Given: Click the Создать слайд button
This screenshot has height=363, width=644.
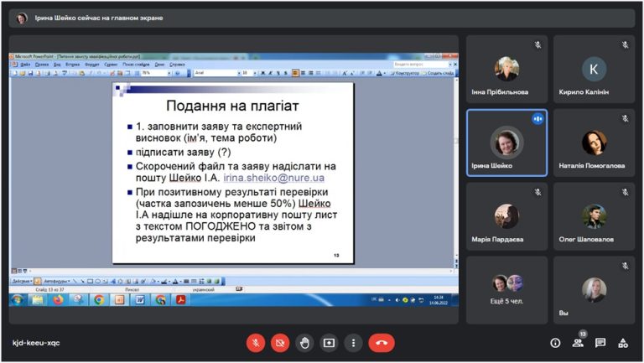Looking at the screenshot, I should [x=439, y=73].
